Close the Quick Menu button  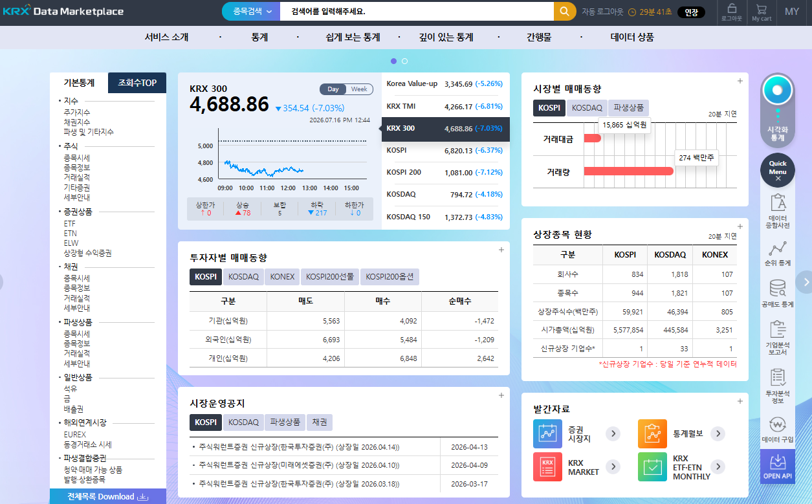778,170
